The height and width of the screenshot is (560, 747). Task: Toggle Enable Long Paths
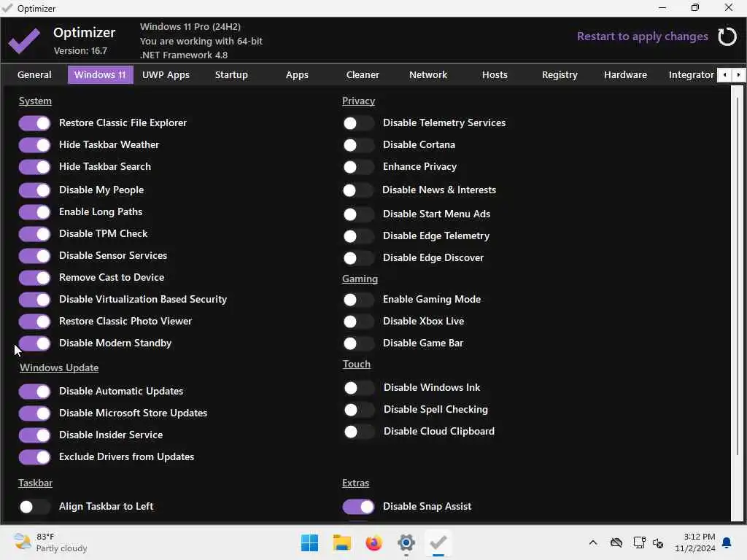34,212
